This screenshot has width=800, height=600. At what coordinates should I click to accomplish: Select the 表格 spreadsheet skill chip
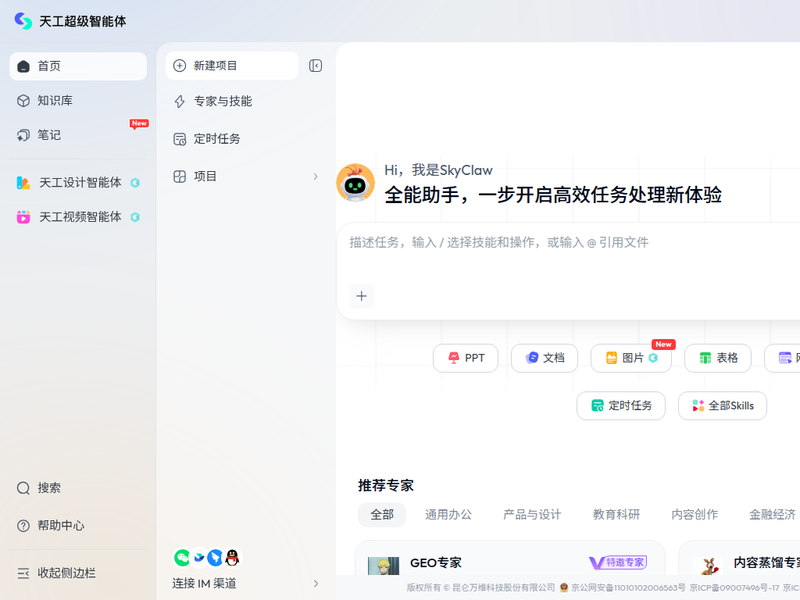[x=718, y=358]
